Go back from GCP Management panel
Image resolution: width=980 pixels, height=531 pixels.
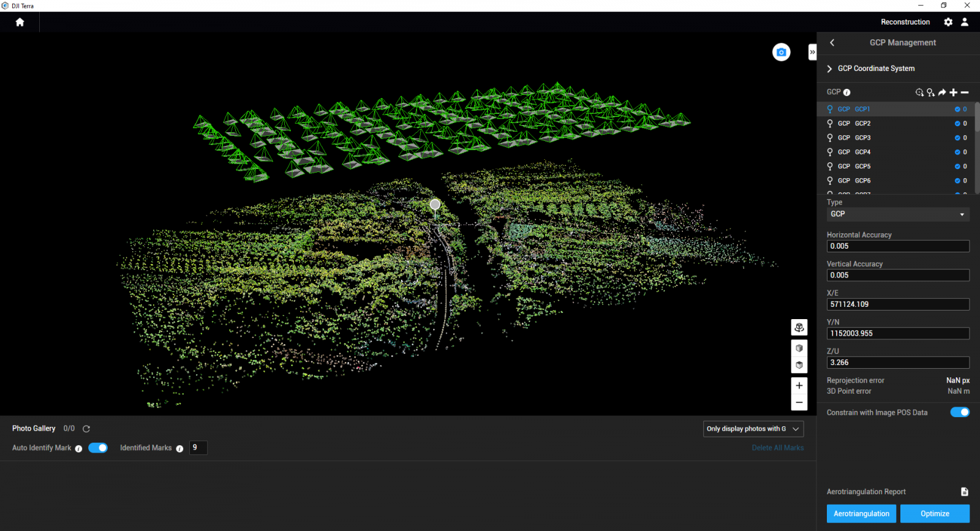[x=832, y=43]
